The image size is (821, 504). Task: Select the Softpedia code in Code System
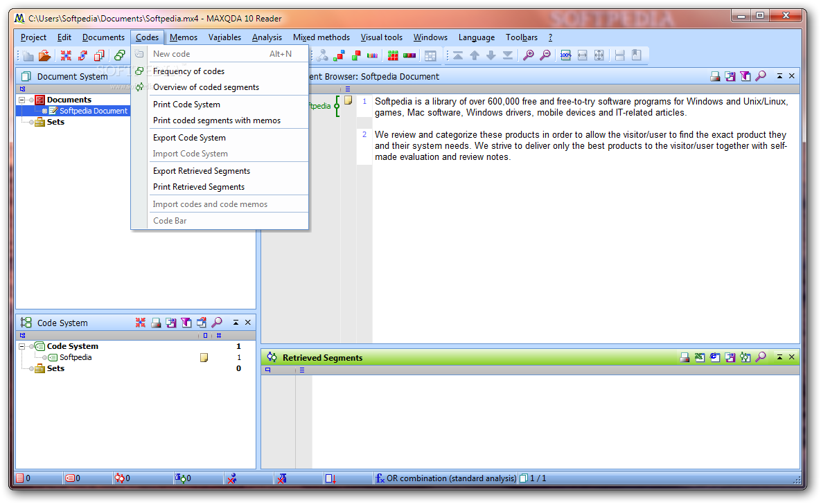click(x=76, y=357)
